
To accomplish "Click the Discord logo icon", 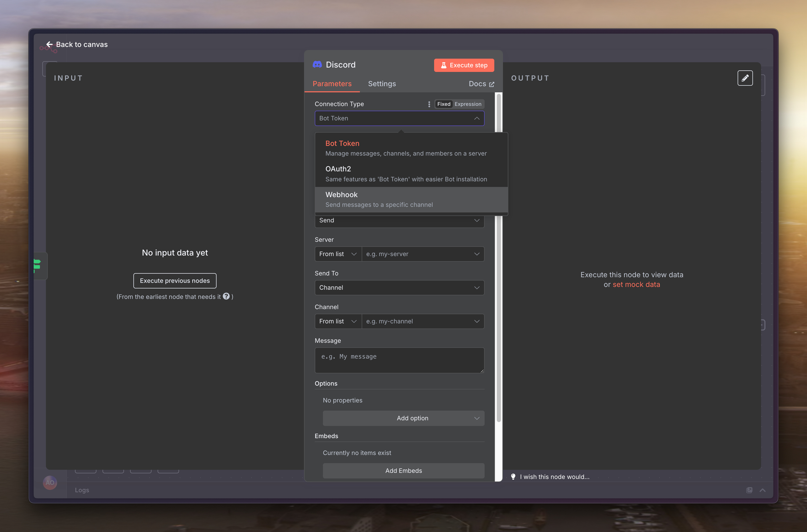I will tap(317, 65).
